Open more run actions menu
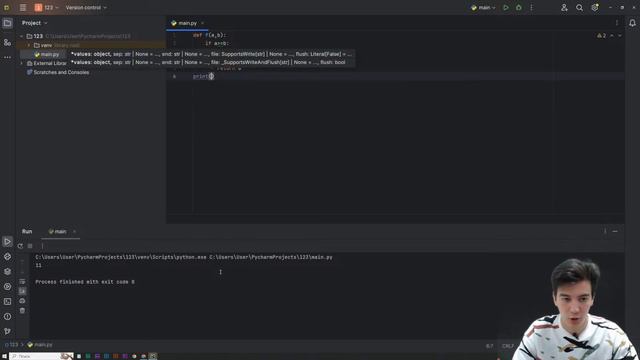640x360 pixels. tap(531, 7)
